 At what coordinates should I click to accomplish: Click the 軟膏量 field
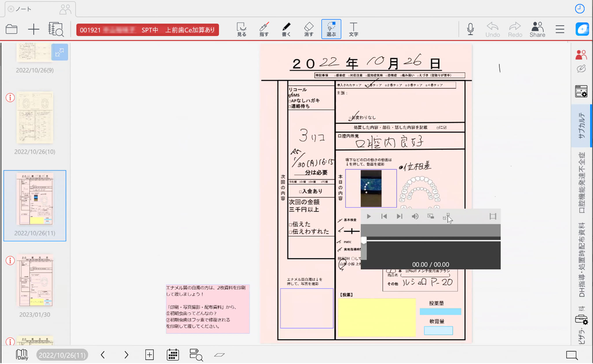click(438, 330)
